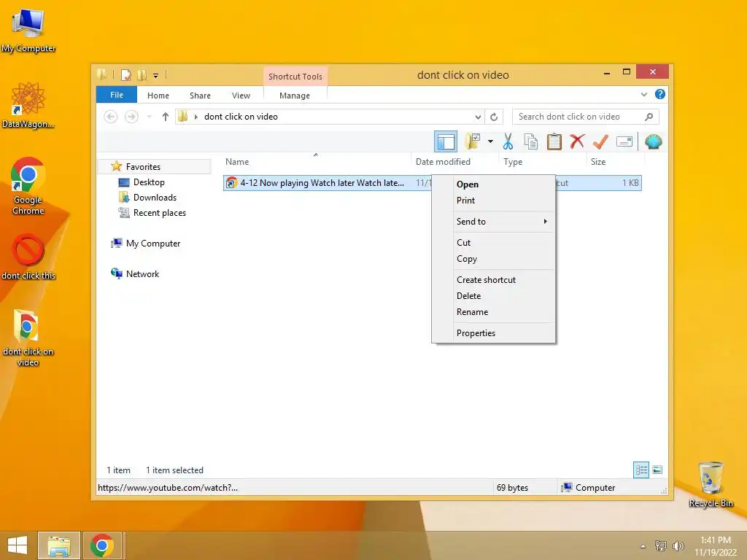Image resolution: width=747 pixels, height=560 pixels.
Task: Switch to the Share ribbon tab
Action: 200,96
